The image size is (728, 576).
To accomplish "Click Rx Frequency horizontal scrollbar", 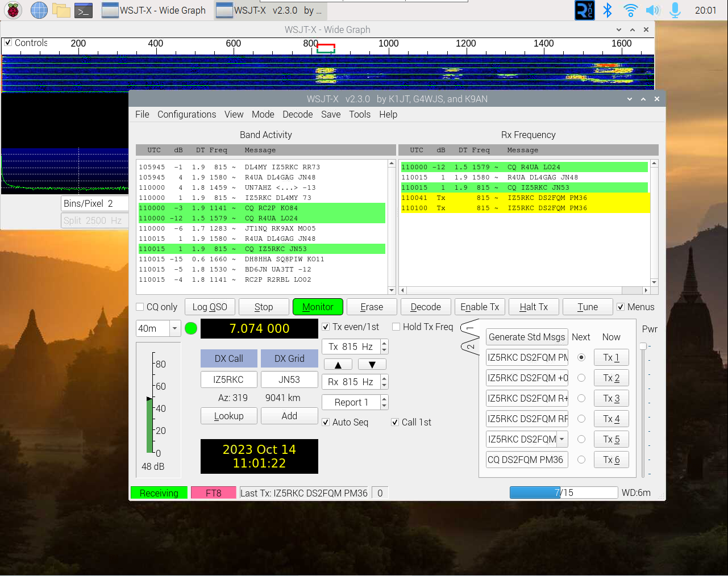I will tap(524, 290).
